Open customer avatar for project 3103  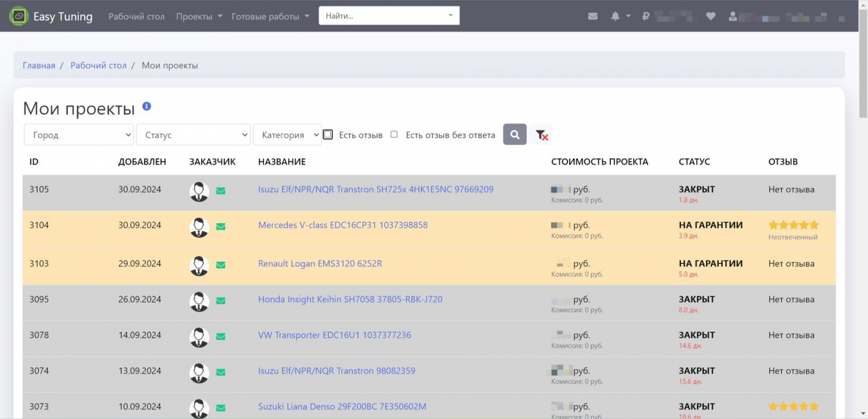pos(199,266)
